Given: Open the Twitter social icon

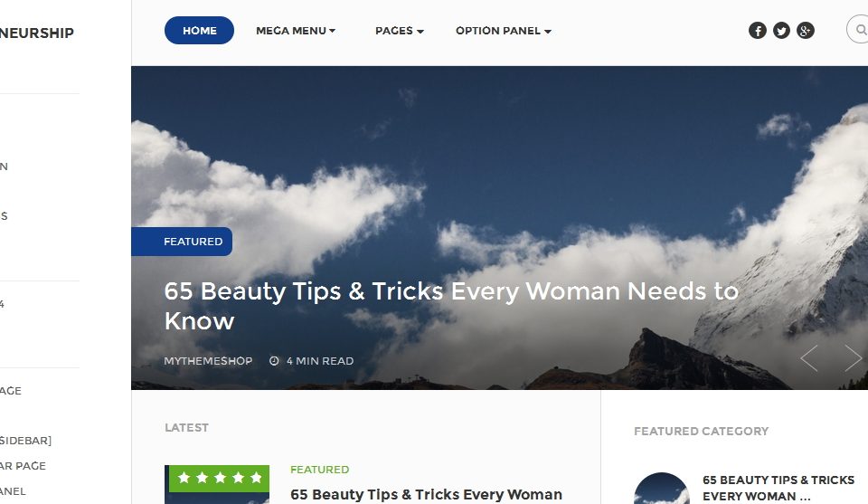Looking at the screenshot, I should 781,31.
